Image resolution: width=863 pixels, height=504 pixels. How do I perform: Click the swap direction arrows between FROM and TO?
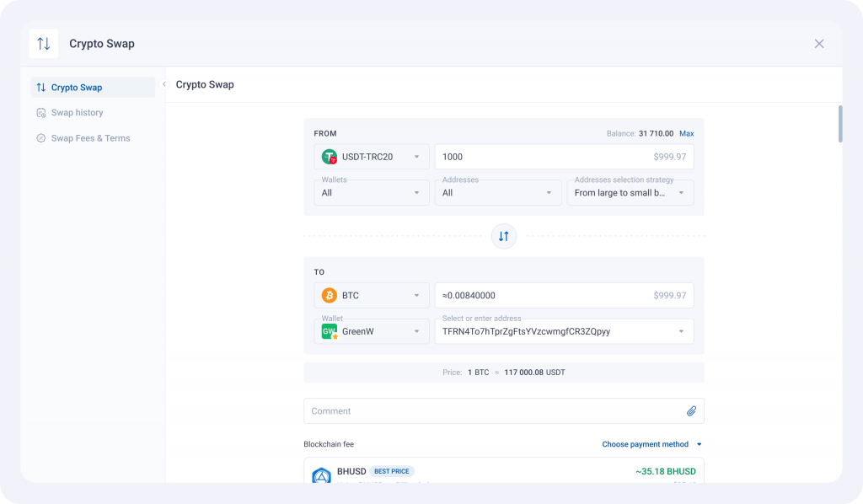503,237
